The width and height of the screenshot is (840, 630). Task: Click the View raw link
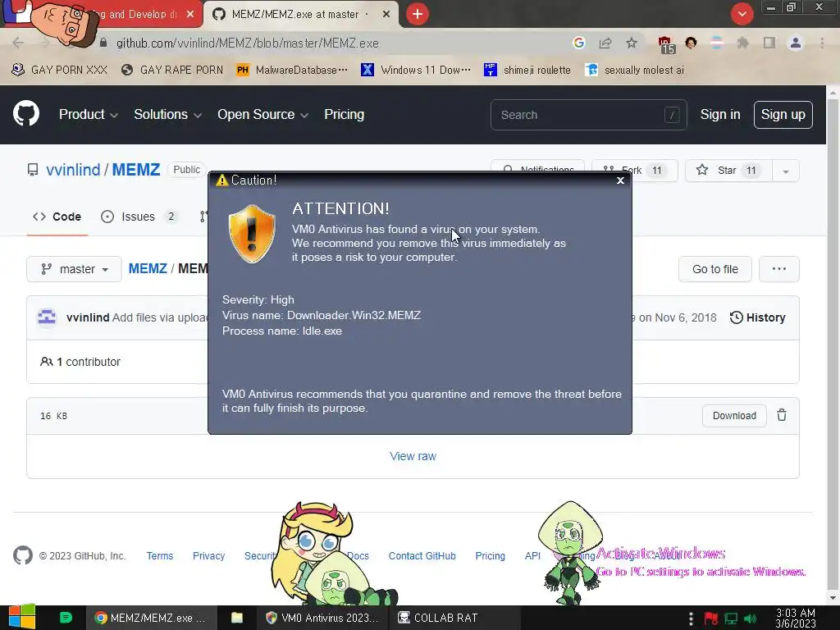coord(413,456)
